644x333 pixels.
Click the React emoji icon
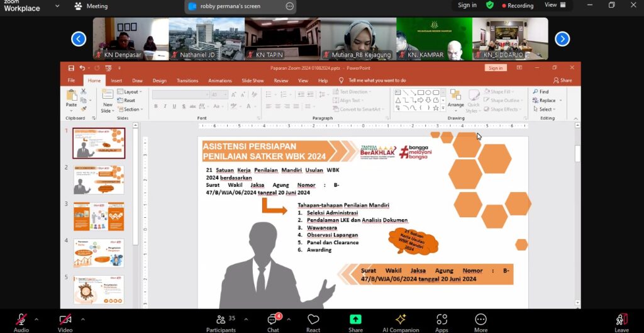coord(313,320)
